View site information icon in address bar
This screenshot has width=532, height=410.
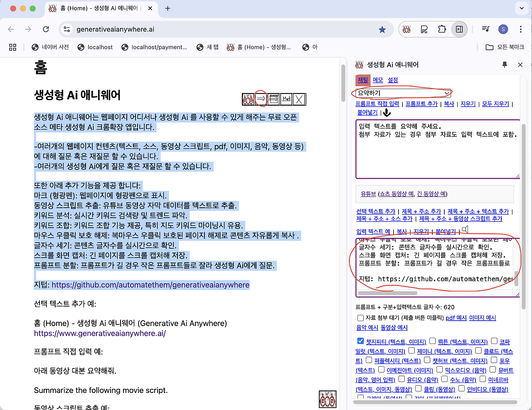(66, 29)
